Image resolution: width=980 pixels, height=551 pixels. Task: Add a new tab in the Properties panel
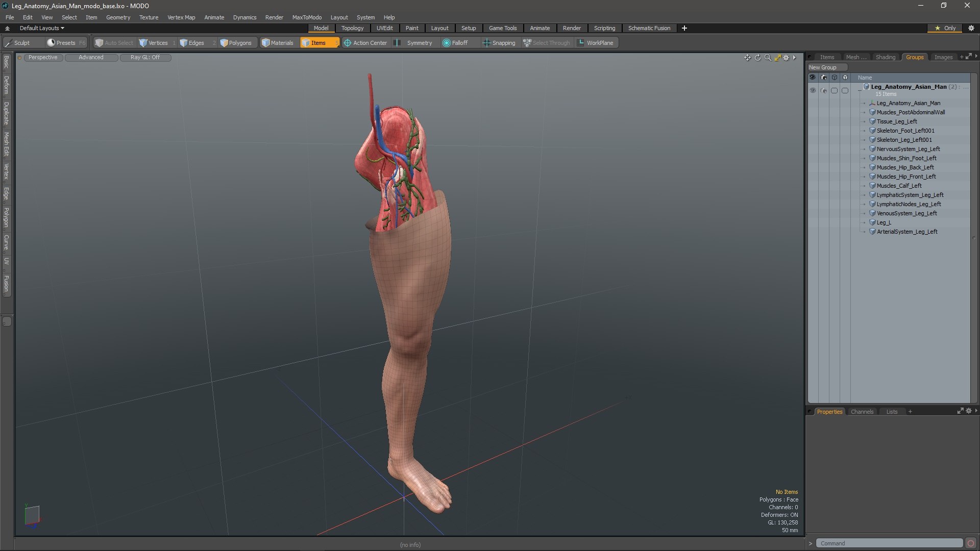(910, 412)
